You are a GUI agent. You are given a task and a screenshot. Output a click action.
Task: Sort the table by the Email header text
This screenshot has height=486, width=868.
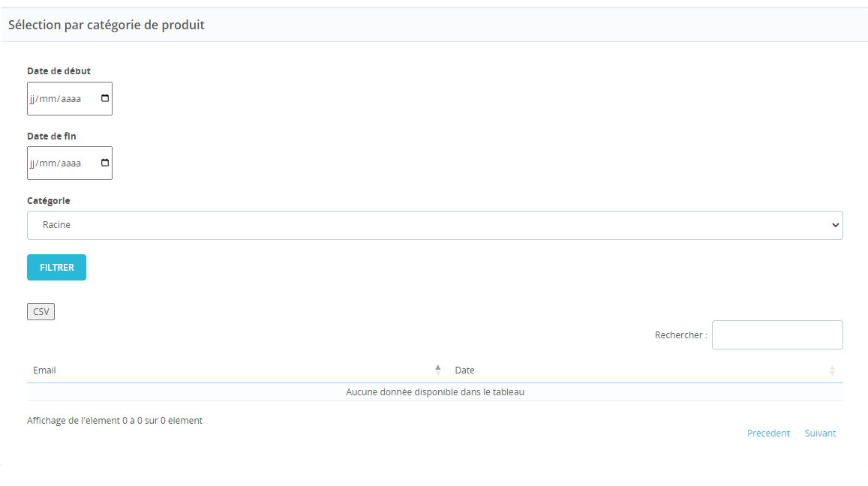pos(44,370)
